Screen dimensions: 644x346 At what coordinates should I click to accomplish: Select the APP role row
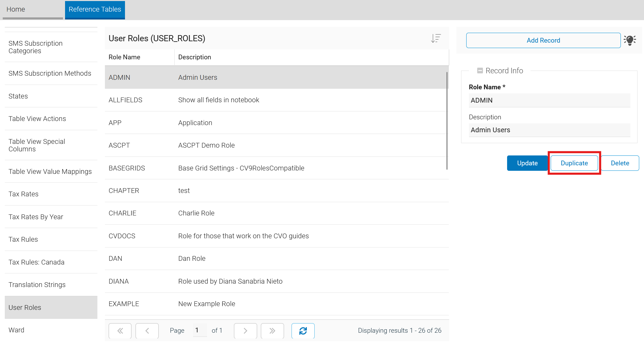point(277,123)
